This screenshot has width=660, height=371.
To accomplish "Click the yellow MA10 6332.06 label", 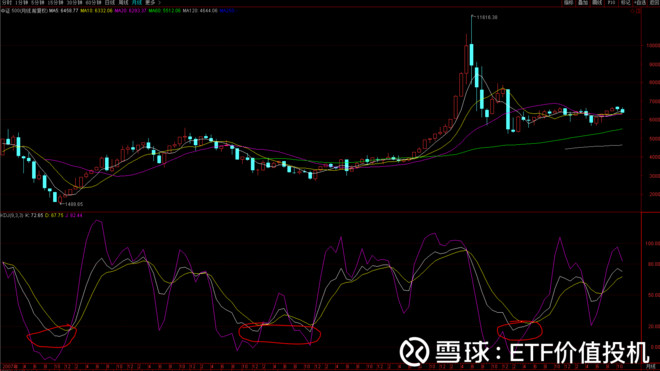I will coord(96,11).
